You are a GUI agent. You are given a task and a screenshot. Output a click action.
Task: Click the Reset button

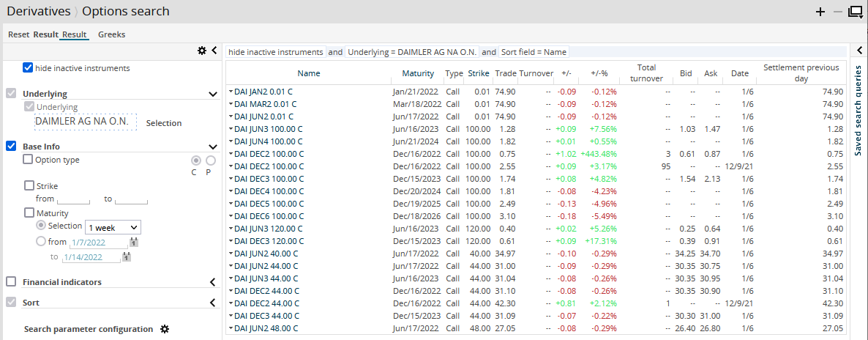[18, 34]
